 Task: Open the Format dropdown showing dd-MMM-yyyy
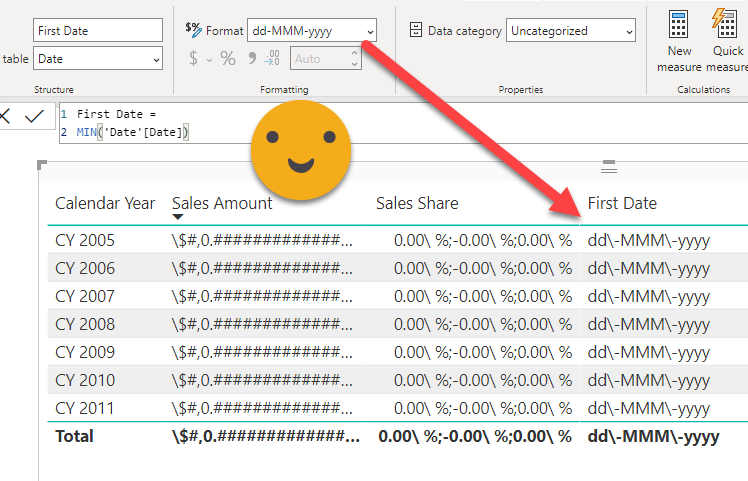click(x=312, y=31)
